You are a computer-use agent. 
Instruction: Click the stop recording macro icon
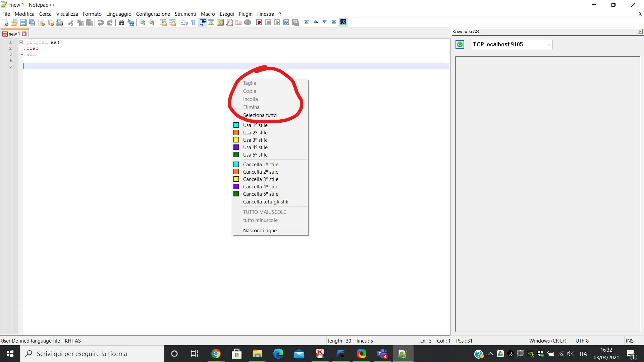tap(268, 22)
